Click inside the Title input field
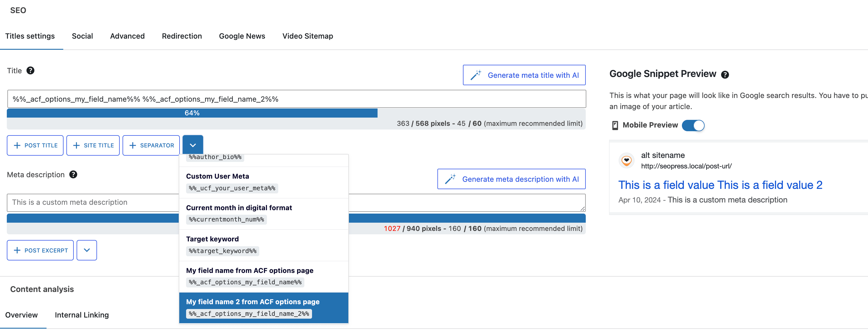 296,99
